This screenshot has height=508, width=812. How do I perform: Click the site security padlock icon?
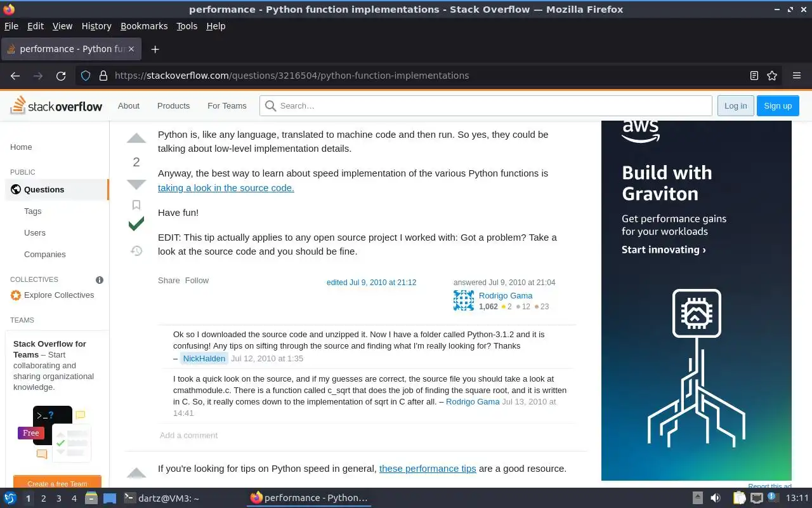click(103, 76)
